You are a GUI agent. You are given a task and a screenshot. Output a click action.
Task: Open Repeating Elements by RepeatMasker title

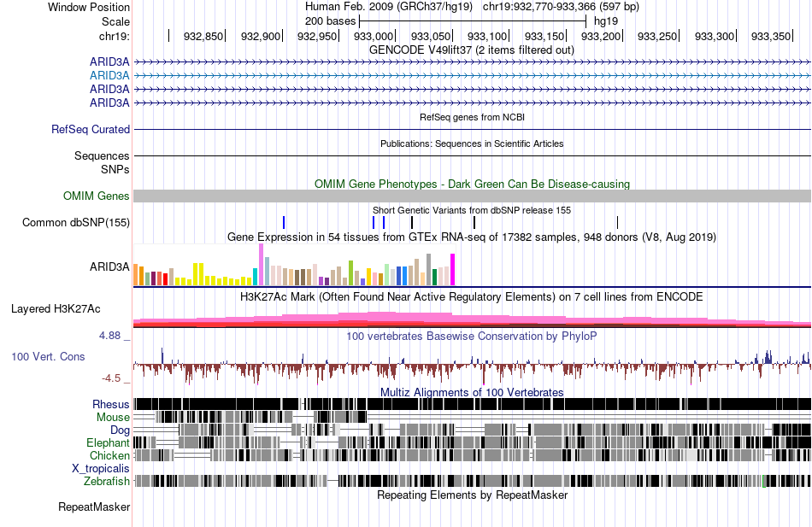[x=472, y=495]
